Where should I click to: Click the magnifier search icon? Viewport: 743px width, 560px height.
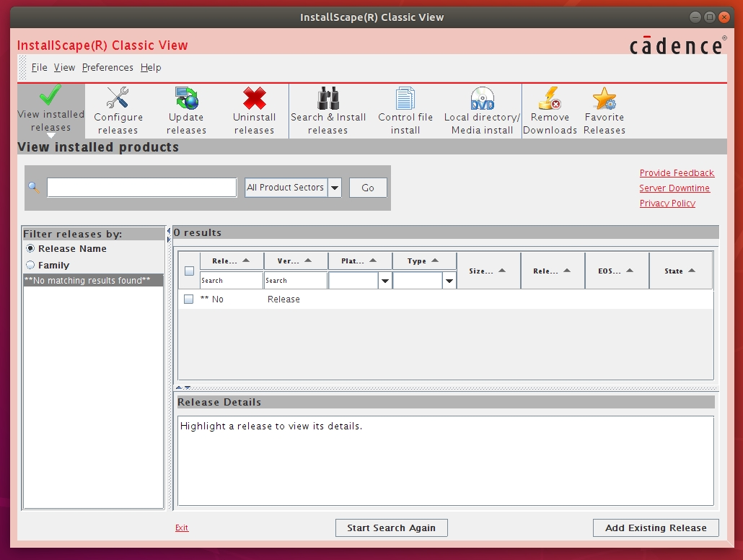[x=34, y=188]
